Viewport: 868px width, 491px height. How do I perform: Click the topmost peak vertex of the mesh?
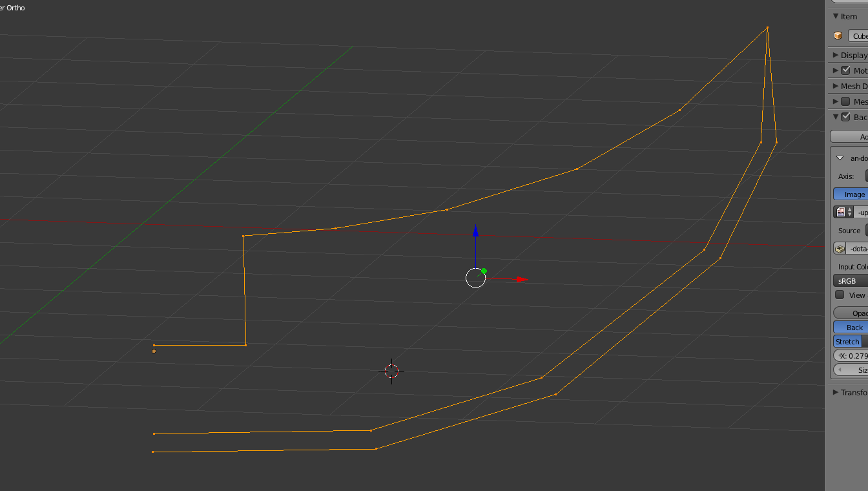[767, 28]
